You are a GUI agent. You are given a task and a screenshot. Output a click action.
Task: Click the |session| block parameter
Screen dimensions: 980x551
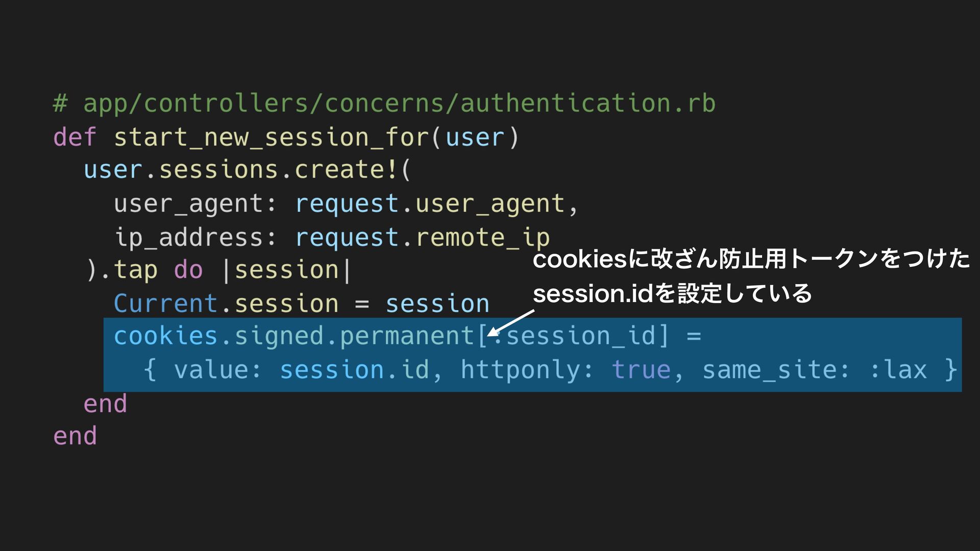[286, 270]
